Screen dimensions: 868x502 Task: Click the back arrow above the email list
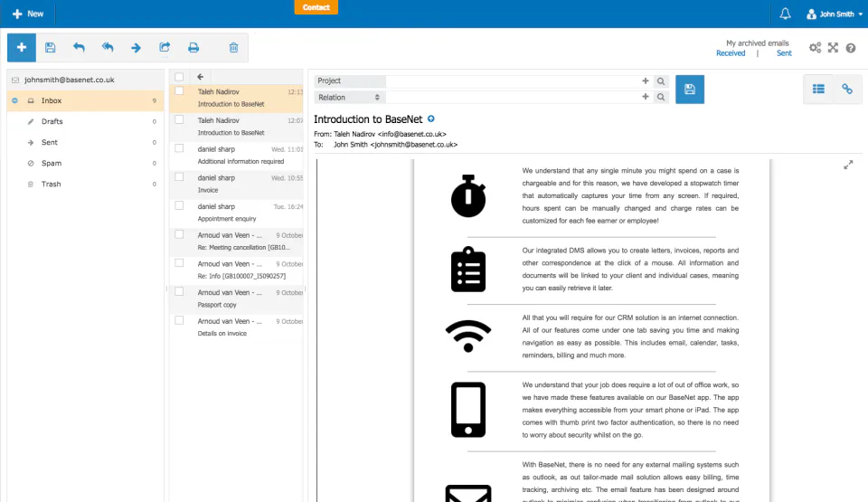tap(201, 77)
